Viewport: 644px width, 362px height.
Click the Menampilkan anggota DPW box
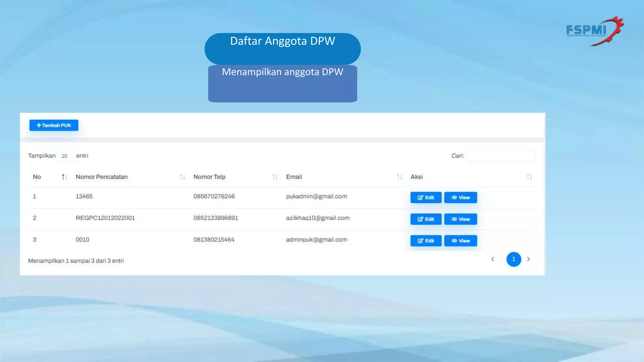coord(282,84)
